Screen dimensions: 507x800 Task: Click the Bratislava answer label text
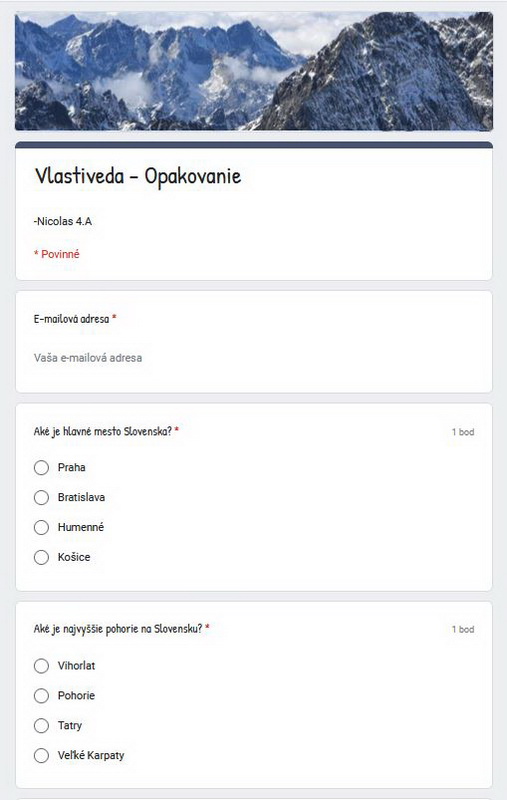pyautogui.click(x=81, y=497)
